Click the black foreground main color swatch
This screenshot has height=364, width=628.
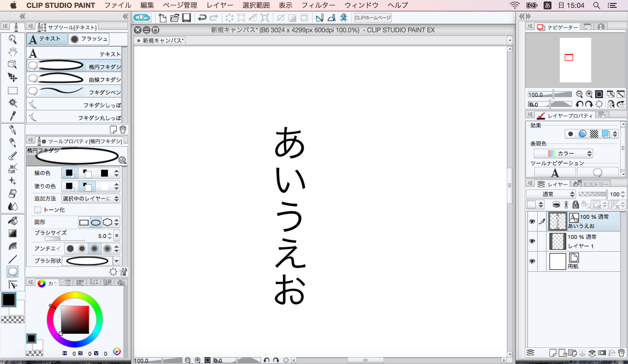(x=9, y=300)
